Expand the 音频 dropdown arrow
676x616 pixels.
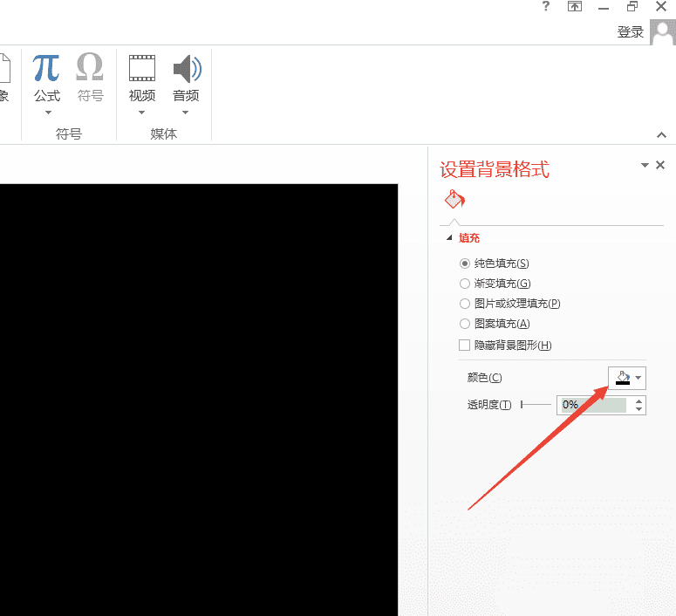click(x=186, y=113)
